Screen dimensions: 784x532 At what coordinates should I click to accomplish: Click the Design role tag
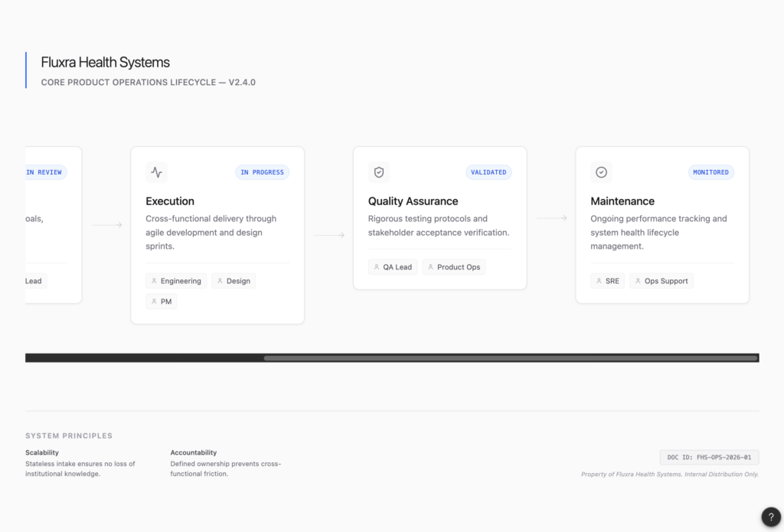[234, 281]
